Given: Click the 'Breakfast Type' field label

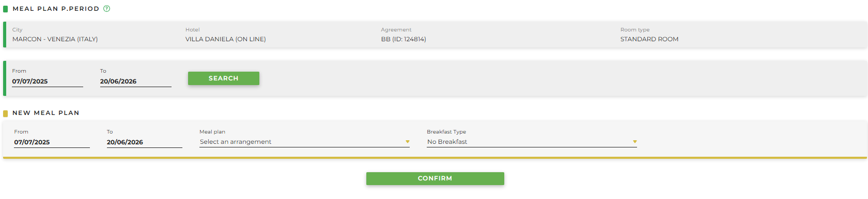Looking at the screenshot, I should [446, 132].
